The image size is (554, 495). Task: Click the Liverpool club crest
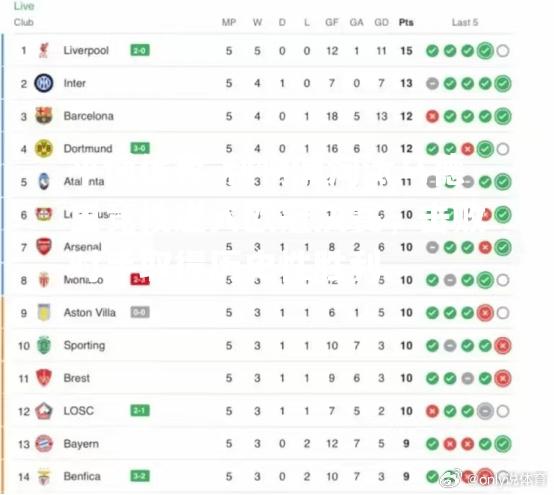[44, 51]
